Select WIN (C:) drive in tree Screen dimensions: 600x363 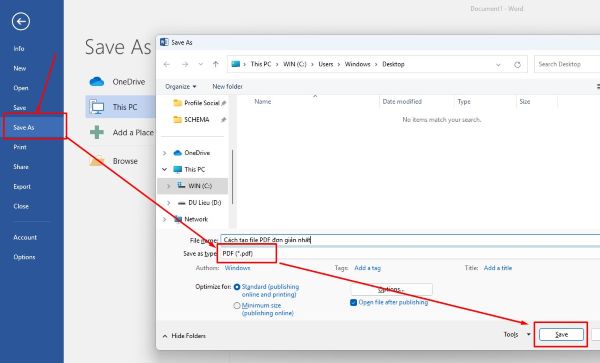coord(200,186)
